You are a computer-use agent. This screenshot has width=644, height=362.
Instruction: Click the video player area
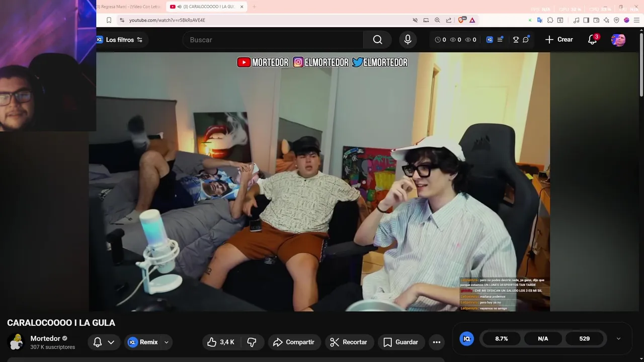319,182
